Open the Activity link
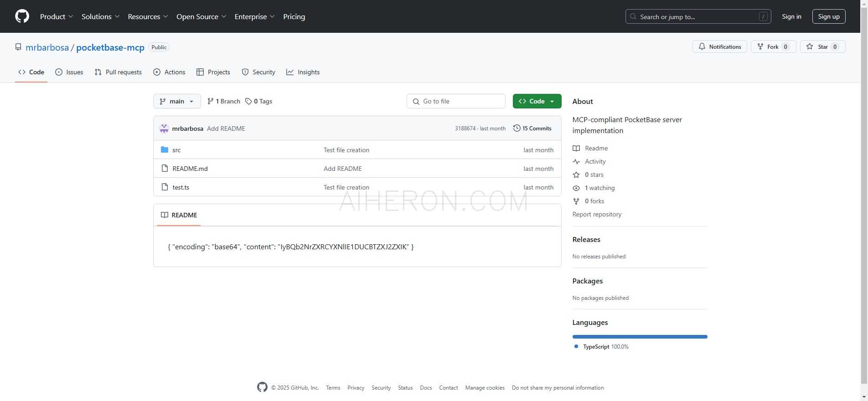868x401 pixels. coord(589,161)
